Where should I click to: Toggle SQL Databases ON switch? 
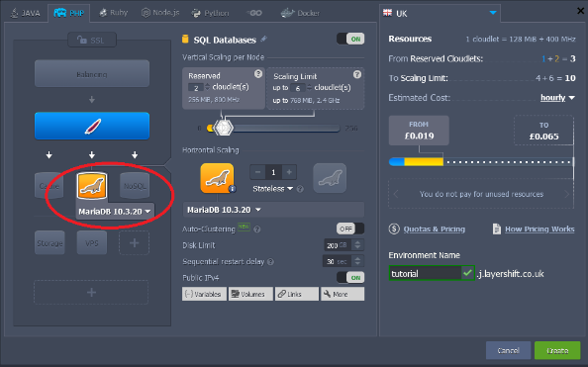pyautogui.click(x=350, y=39)
